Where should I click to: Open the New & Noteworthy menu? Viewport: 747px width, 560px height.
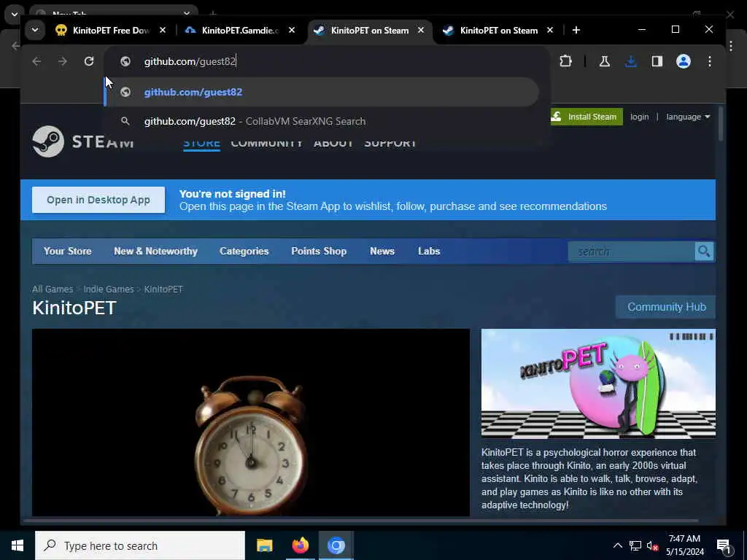(x=156, y=251)
